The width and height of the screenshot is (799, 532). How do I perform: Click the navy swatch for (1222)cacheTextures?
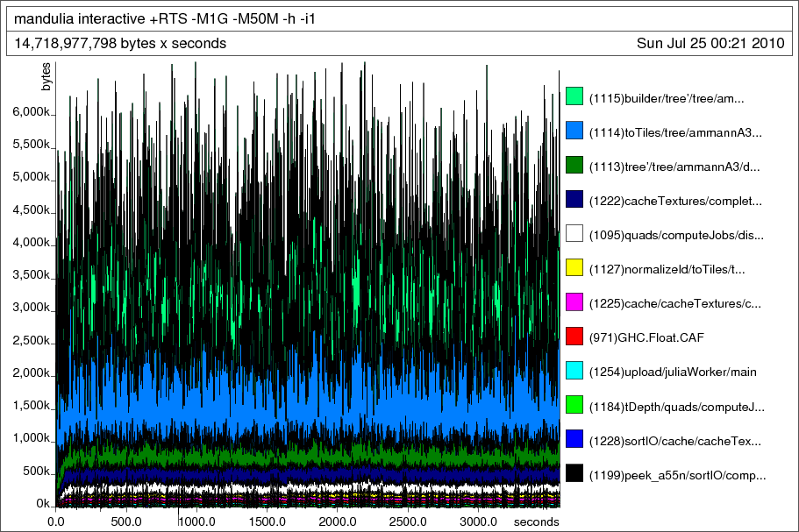(574, 199)
